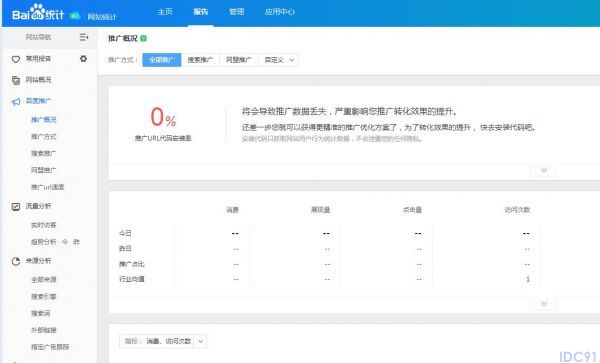
Task: Click the 来源分析 sidebar section
Action: (x=38, y=261)
